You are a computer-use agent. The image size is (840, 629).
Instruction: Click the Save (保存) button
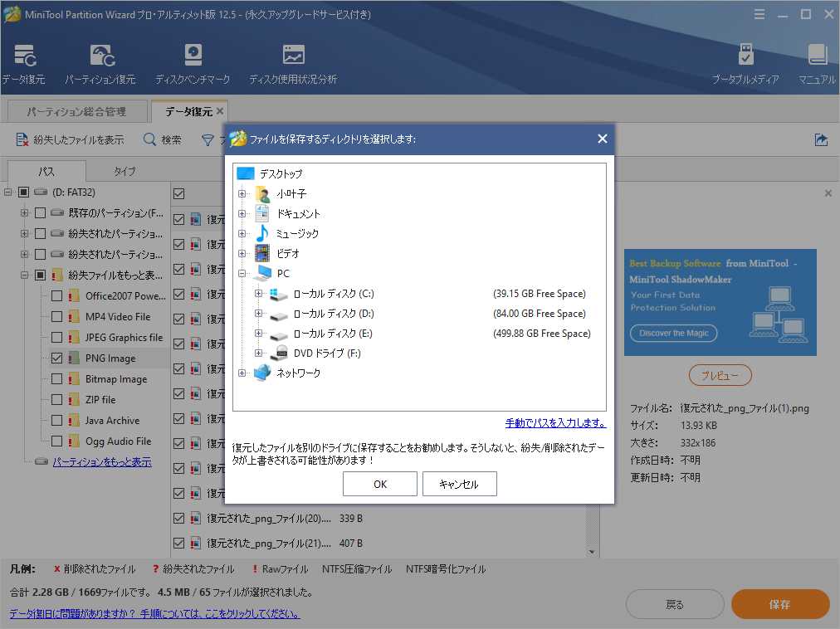click(780, 604)
